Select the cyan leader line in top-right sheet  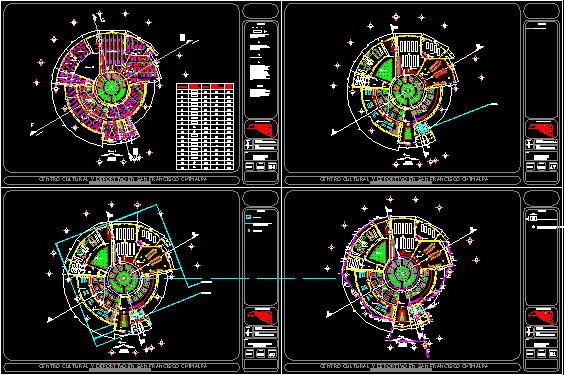point(464,115)
